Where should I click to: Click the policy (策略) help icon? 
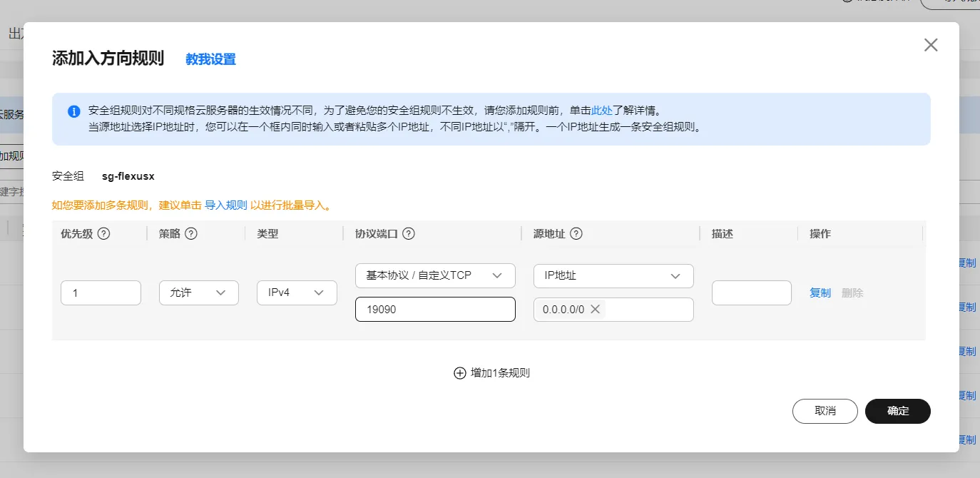click(190, 234)
